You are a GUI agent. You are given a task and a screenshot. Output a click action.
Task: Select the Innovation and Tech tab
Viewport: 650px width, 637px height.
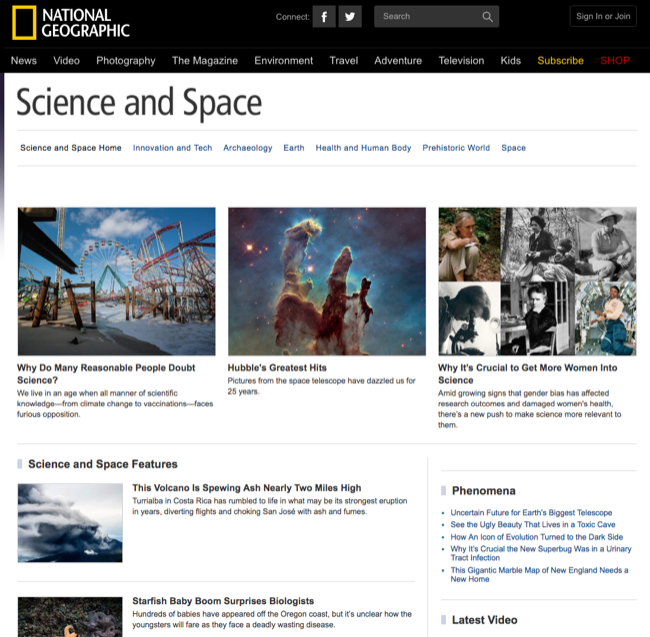coord(172,148)
